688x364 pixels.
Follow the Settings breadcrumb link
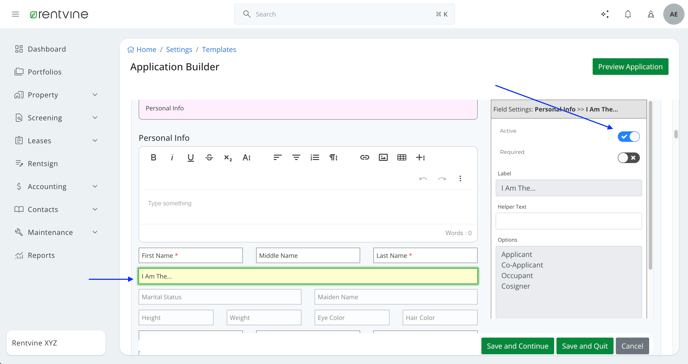pos(179,50)
